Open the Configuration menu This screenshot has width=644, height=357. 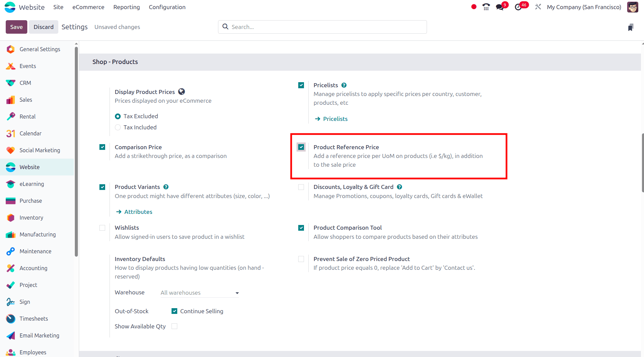tap(167, 7)
